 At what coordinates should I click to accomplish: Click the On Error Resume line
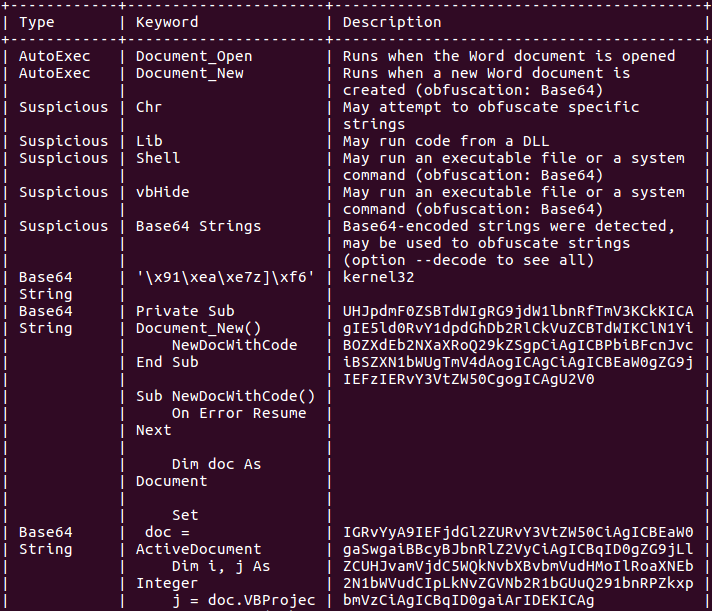pyautogui.click(x=239, y=413)
